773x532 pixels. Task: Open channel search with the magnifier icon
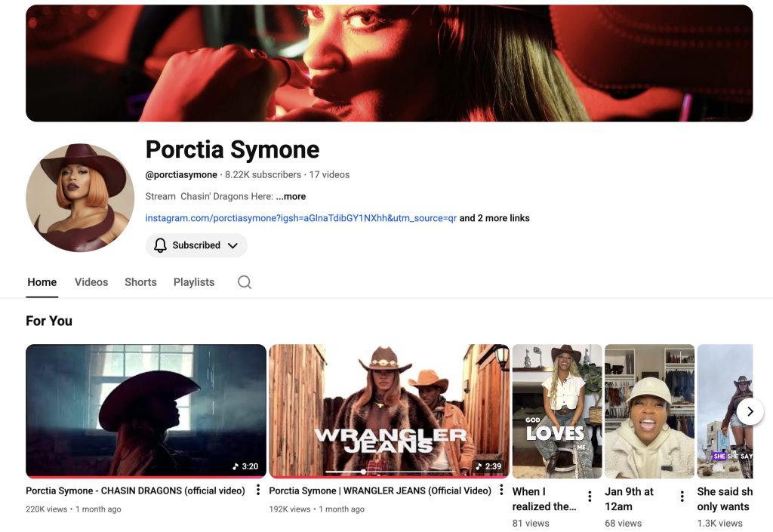point(244,281)
